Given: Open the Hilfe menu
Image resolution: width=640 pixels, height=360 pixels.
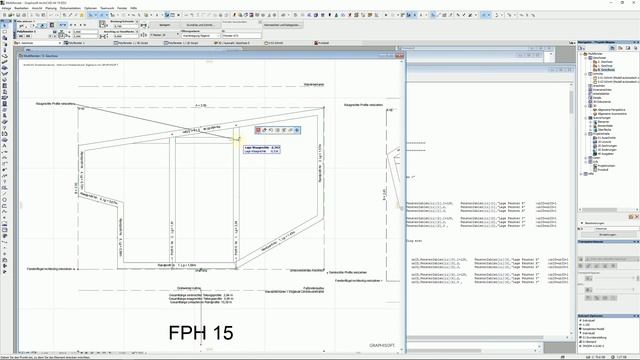Looking at the screenshot, I should (133, 8).
